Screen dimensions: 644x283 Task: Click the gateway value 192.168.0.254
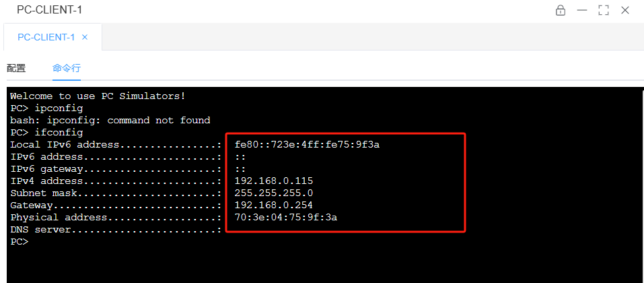pos(273,205)
